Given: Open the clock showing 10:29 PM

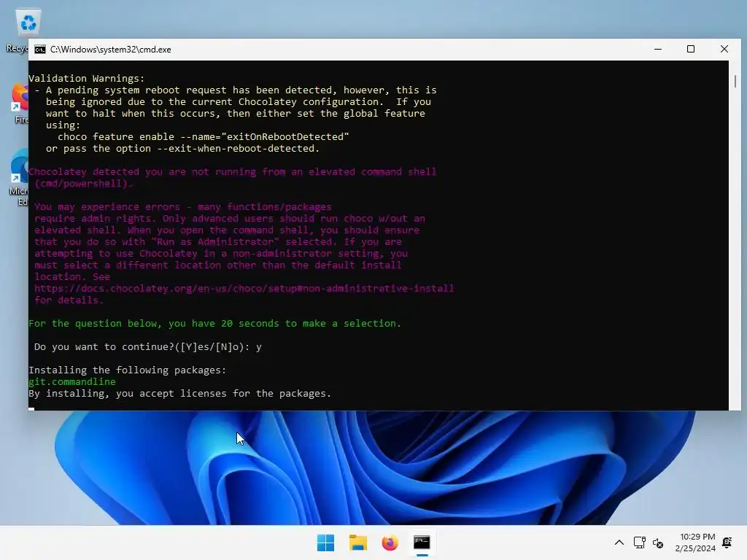Looking at the screenshot, I should (695, 542).
